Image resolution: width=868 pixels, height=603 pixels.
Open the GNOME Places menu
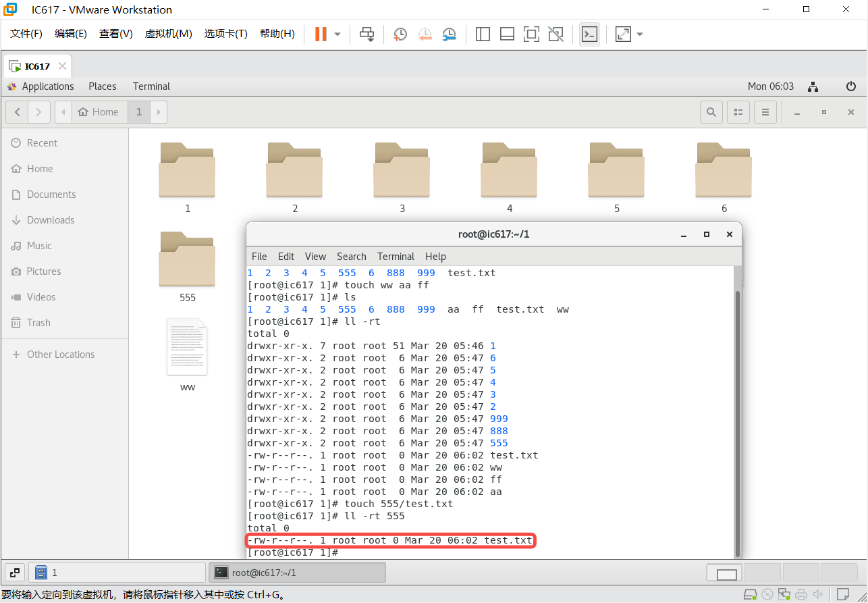click(103, 86)
